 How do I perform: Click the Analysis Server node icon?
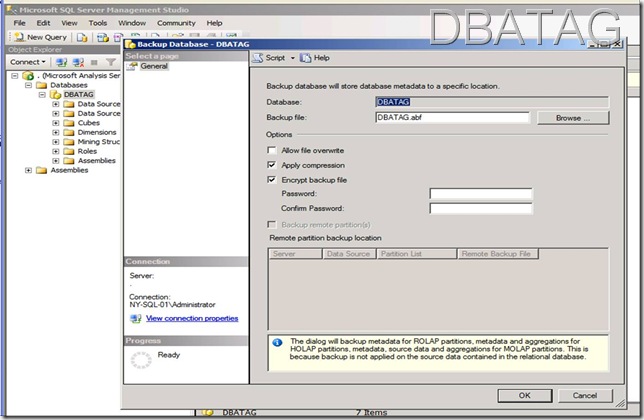[28, 76]
